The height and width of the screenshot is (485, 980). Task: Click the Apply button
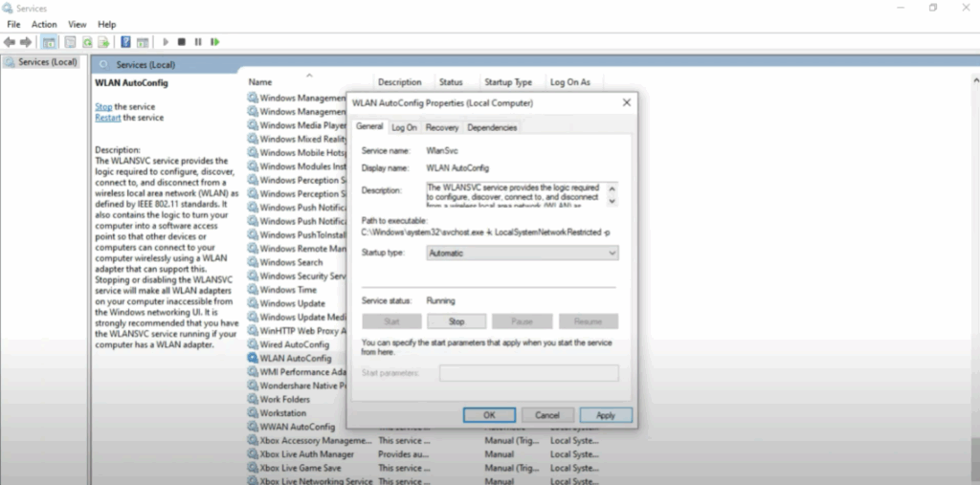click(606, 415)
